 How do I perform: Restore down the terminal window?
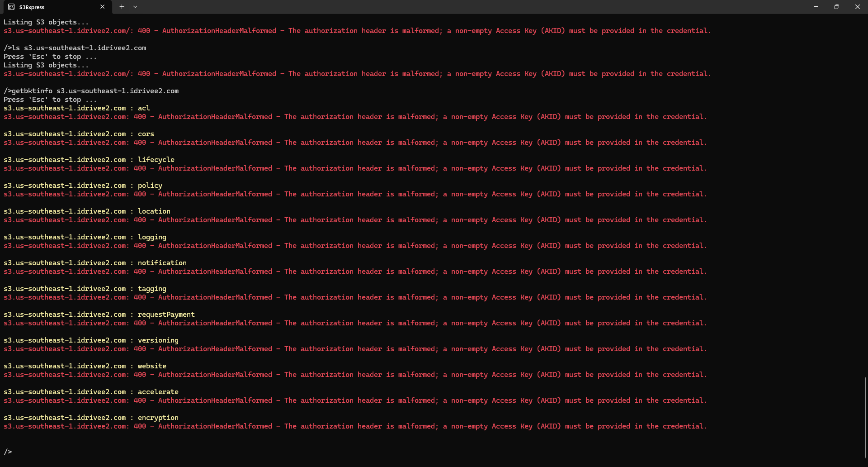[x=837, y=7]
